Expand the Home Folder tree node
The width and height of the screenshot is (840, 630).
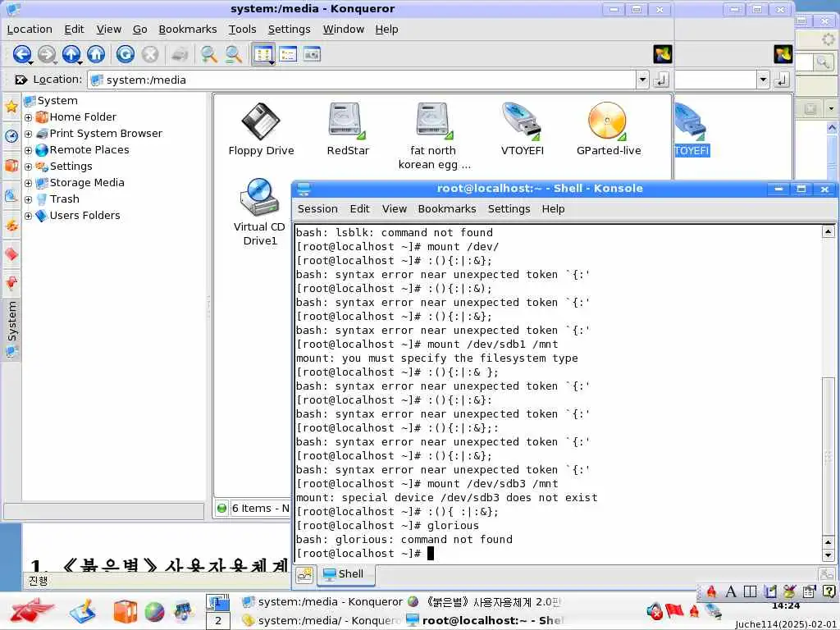pos(29,117)
